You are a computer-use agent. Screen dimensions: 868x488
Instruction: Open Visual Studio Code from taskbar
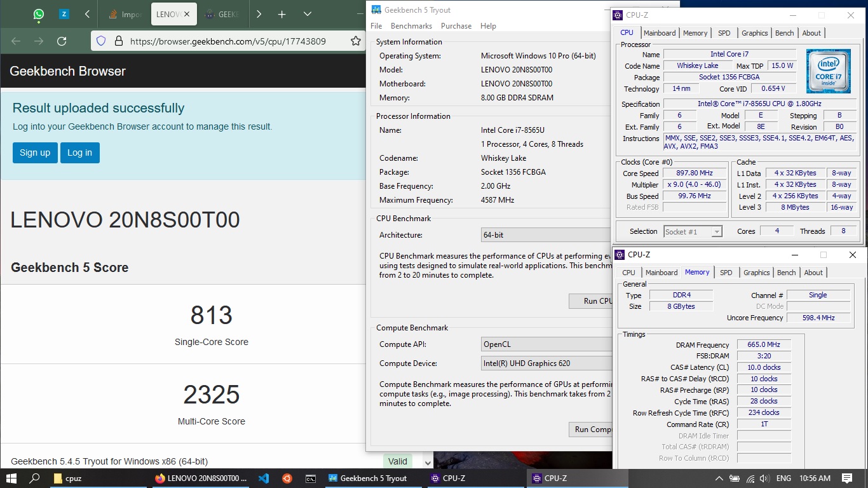click(x=264, y=478)
